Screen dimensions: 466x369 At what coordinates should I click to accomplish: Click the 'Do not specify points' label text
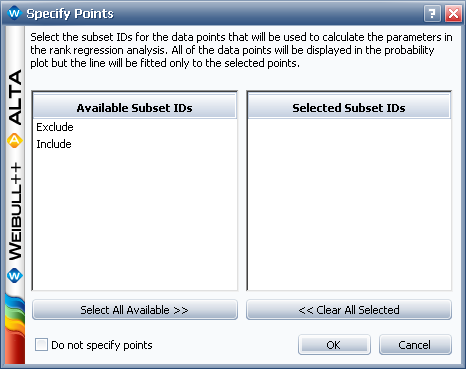coord(102,345)
